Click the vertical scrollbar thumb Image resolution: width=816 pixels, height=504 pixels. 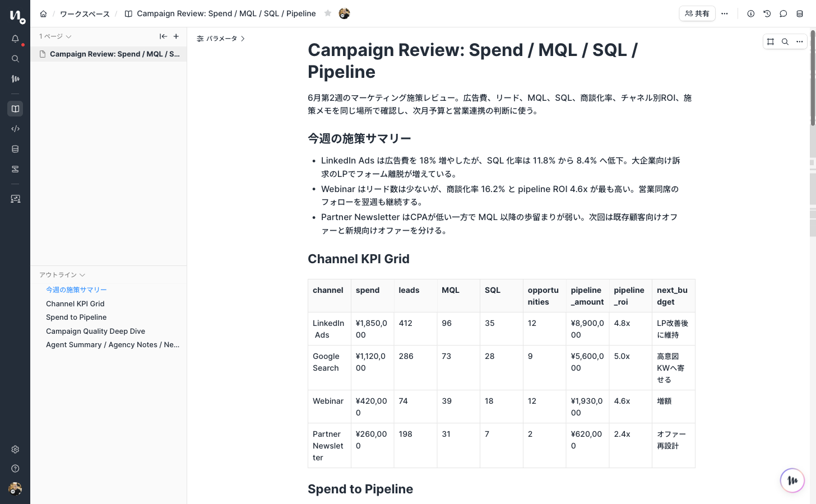[813, 78]
